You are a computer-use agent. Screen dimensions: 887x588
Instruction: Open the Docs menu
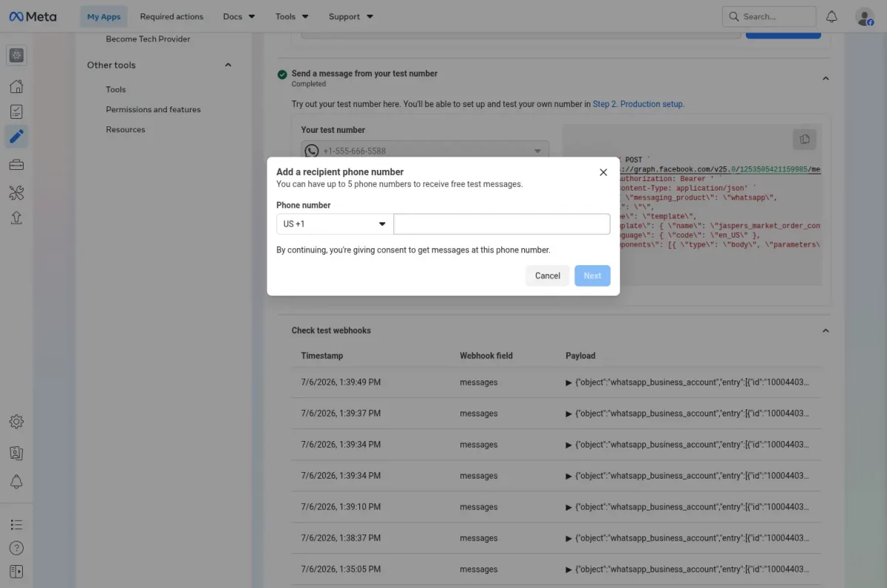point(239,16)
